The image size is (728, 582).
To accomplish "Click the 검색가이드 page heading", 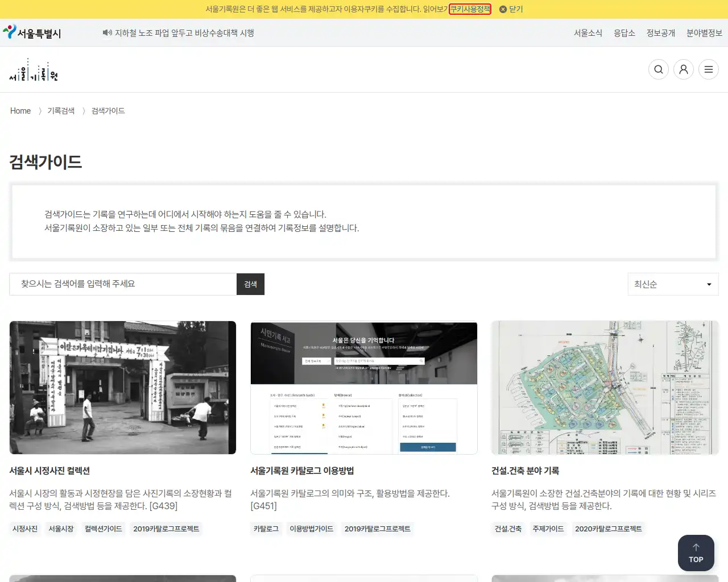I will click(x=45, y=162).
